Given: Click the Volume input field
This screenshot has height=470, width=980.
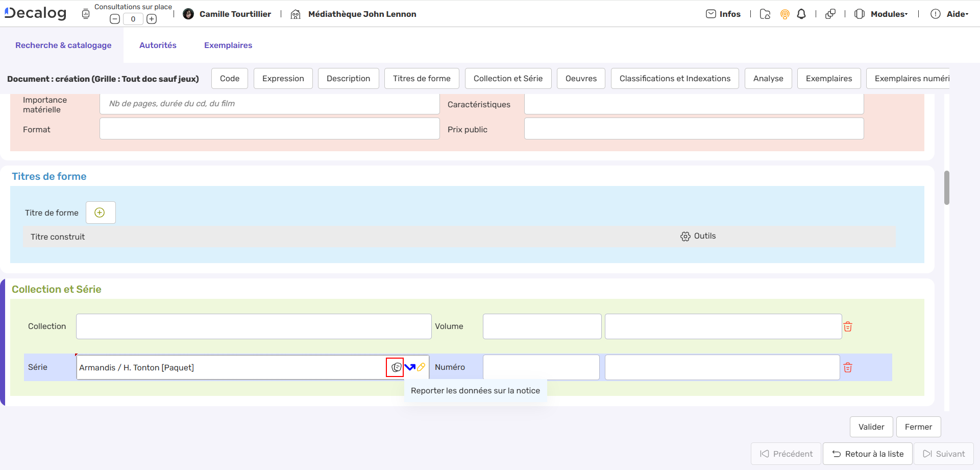Looking at the screenshot, I should pos(542,326).
